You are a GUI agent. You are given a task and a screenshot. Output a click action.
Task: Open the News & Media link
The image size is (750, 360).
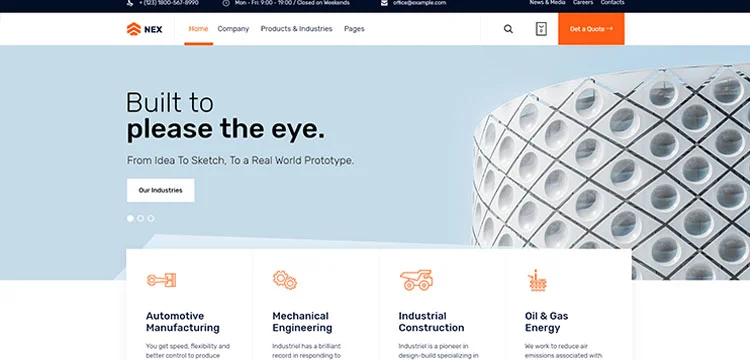(547, 3)
